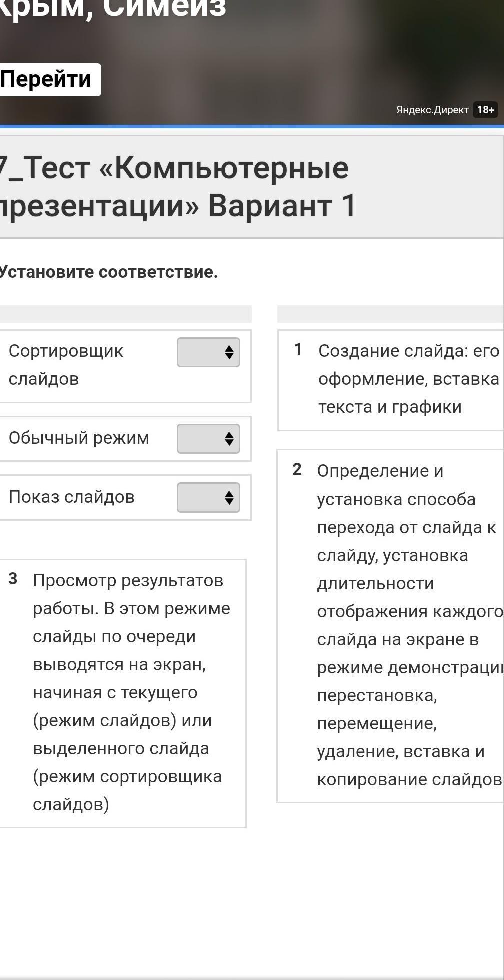Click the Сортировщик слайдов row label
Image resolution: width=504 pixels, height=980 pixels.
pos(65,365)
